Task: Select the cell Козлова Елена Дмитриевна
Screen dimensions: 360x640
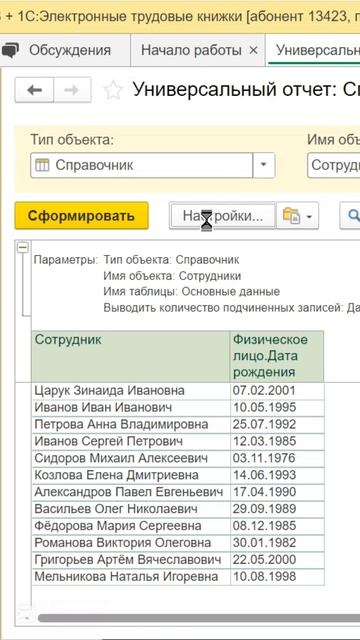Action: click(x=131, y=475)
